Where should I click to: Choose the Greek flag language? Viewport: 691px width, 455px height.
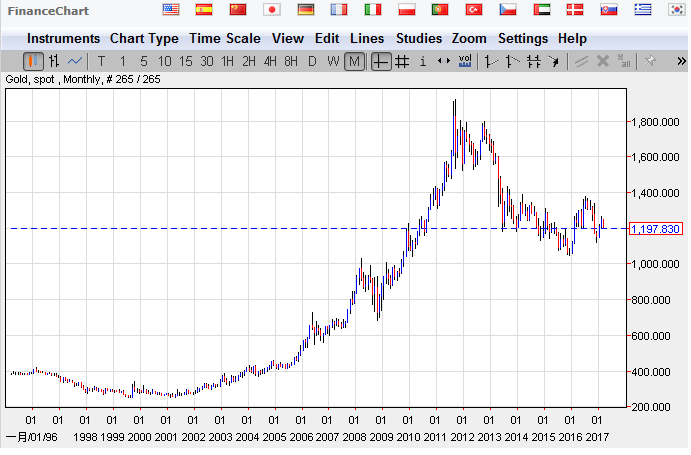(x=643, y=9)
